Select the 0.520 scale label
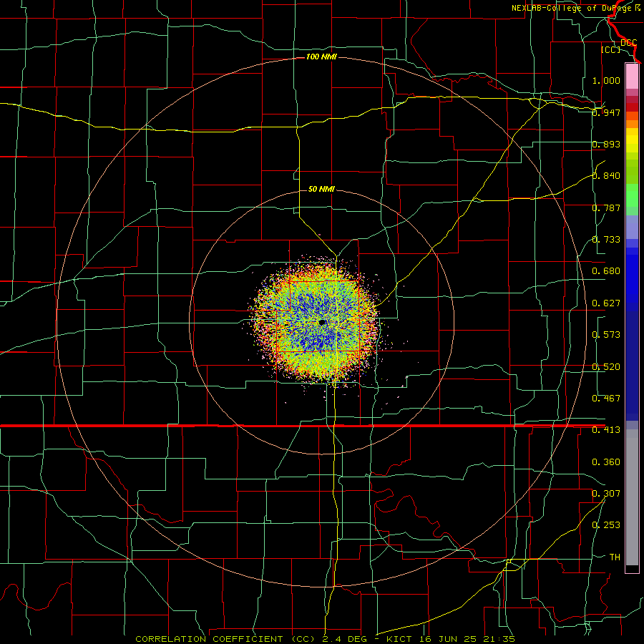Screen dimensions: 644x644 [x=606, y=367]
